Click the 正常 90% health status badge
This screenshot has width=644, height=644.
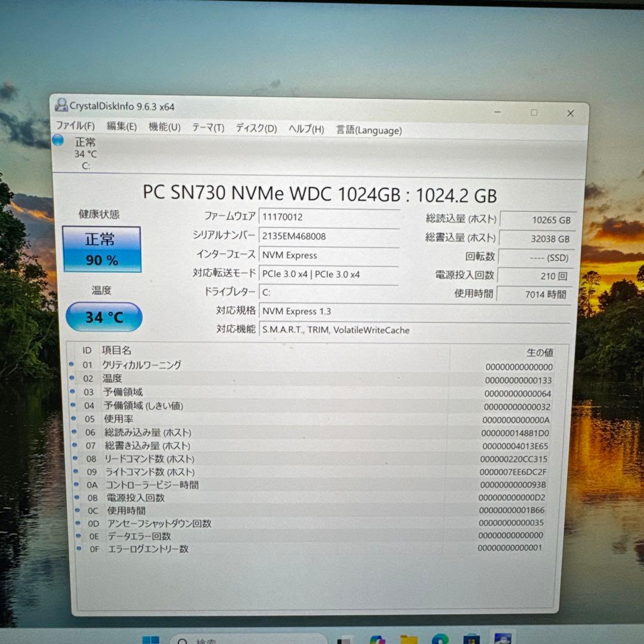[102, 249]
